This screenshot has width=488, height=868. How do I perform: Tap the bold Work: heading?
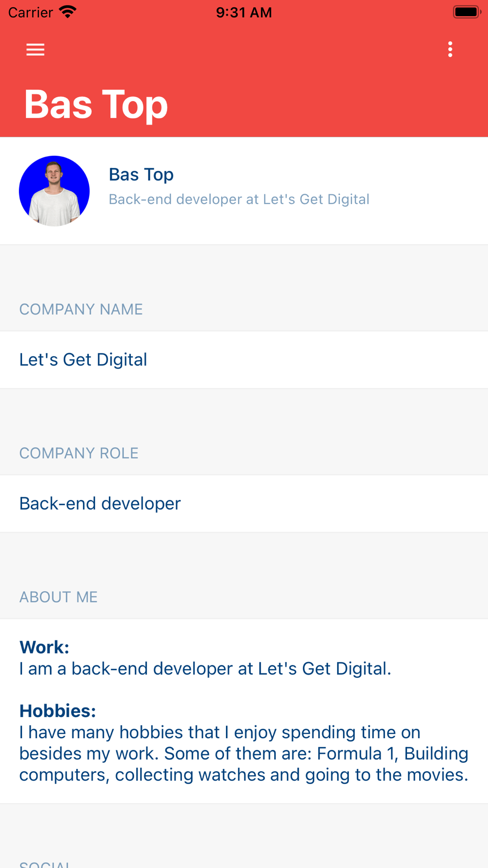[44, 647]
